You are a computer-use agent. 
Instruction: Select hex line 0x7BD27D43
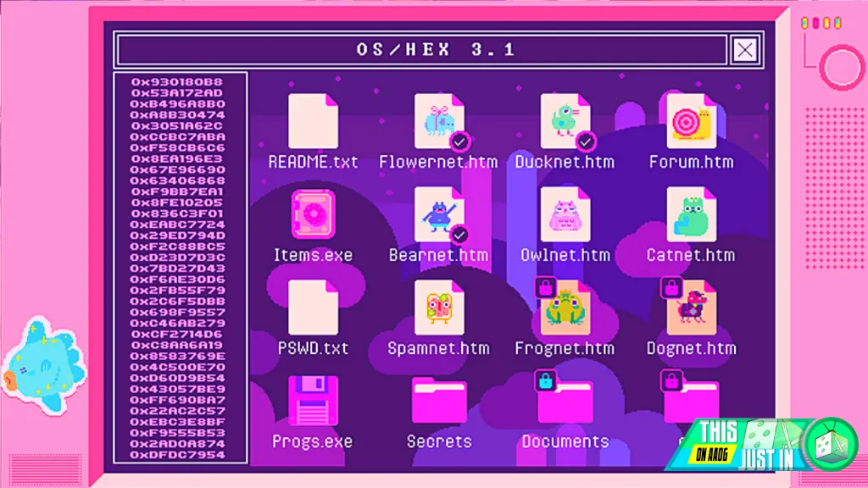coord(177,269)
